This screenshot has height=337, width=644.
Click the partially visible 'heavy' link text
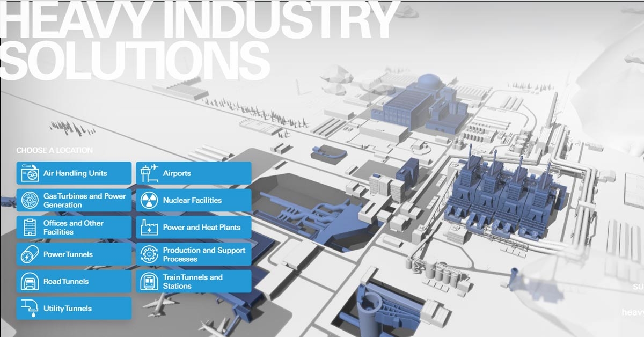(632, 312)
